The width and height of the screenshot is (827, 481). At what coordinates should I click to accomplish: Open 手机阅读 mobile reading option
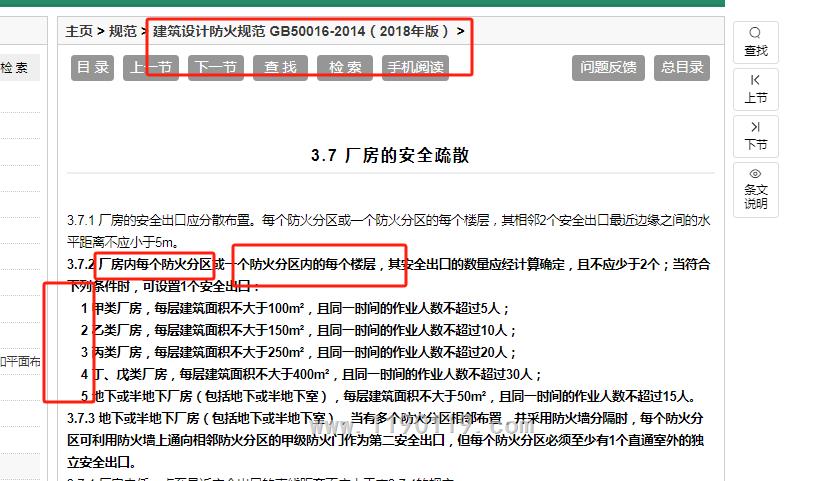point(414,68)
